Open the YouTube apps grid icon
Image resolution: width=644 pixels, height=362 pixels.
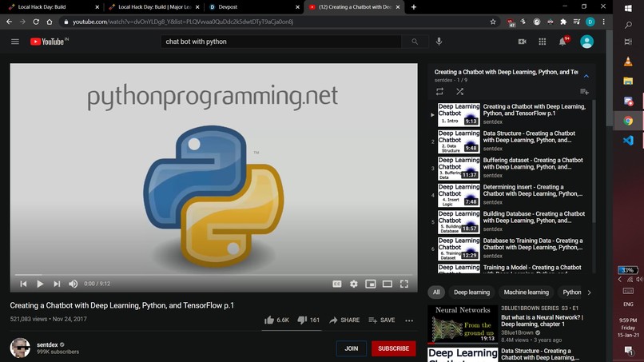pos(543,42)
